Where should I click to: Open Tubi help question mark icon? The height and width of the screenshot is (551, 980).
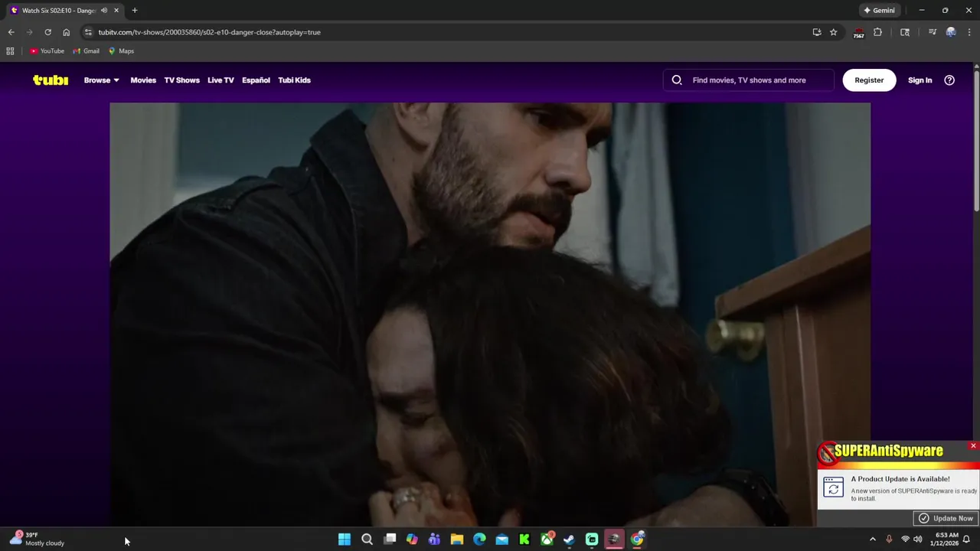pyautogui.click(x=949, y=80)
